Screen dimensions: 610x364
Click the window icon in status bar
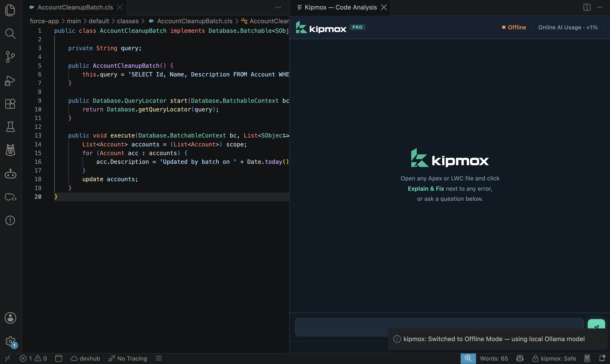click(x=59, y=358)
